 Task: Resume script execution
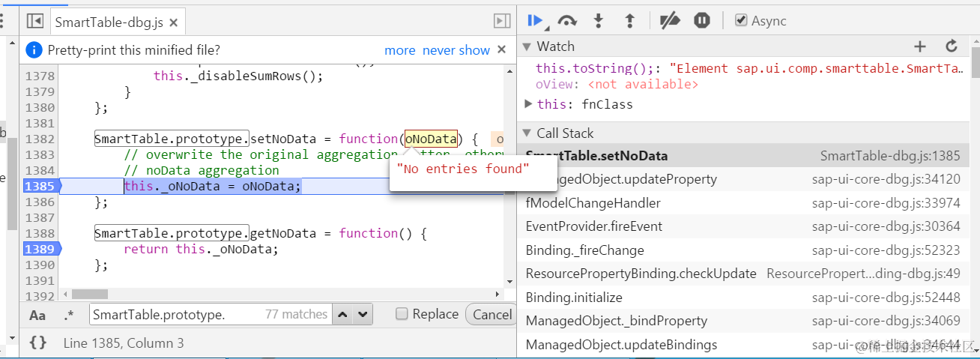[535, 20]
